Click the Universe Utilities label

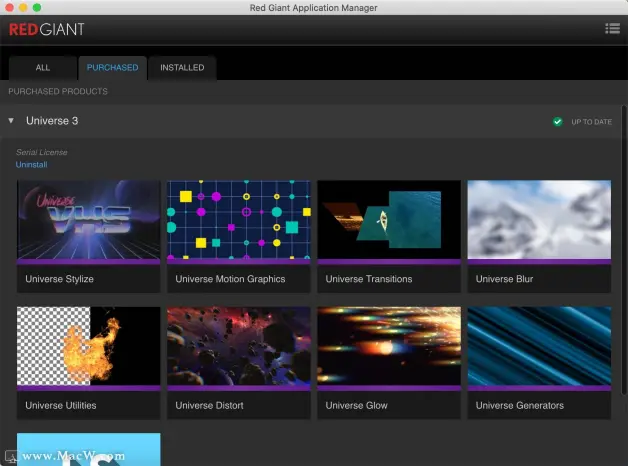click(61, 406)
